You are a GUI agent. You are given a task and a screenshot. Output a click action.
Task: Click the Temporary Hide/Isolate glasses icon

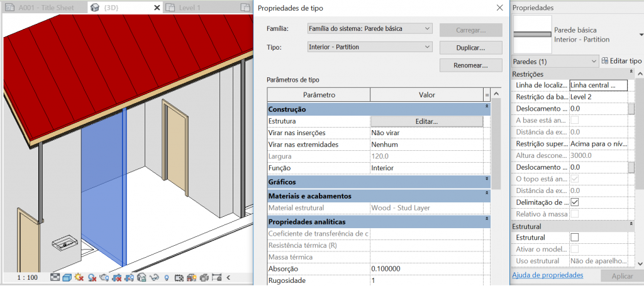point(153,277)
